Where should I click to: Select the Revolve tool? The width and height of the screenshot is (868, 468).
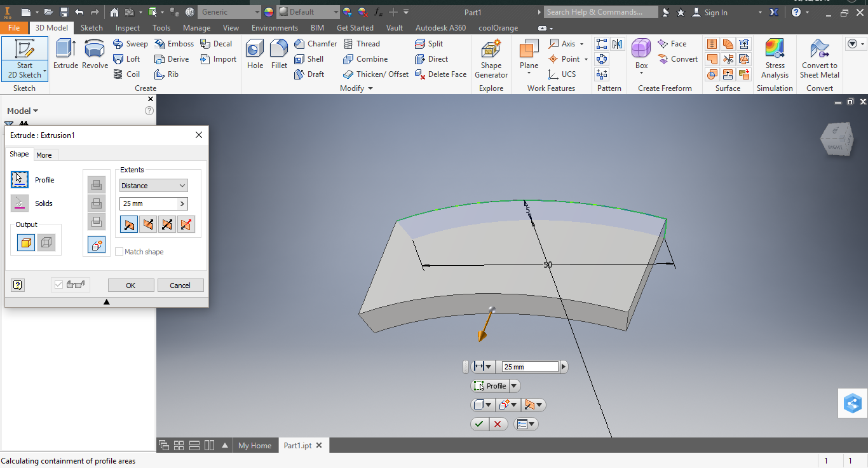pos(95,54)
